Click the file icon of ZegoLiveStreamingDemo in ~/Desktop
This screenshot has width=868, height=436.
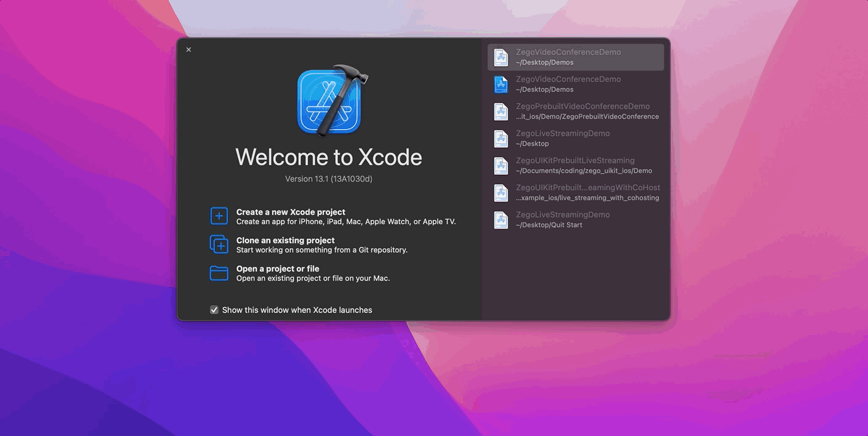tap(501, 139)
